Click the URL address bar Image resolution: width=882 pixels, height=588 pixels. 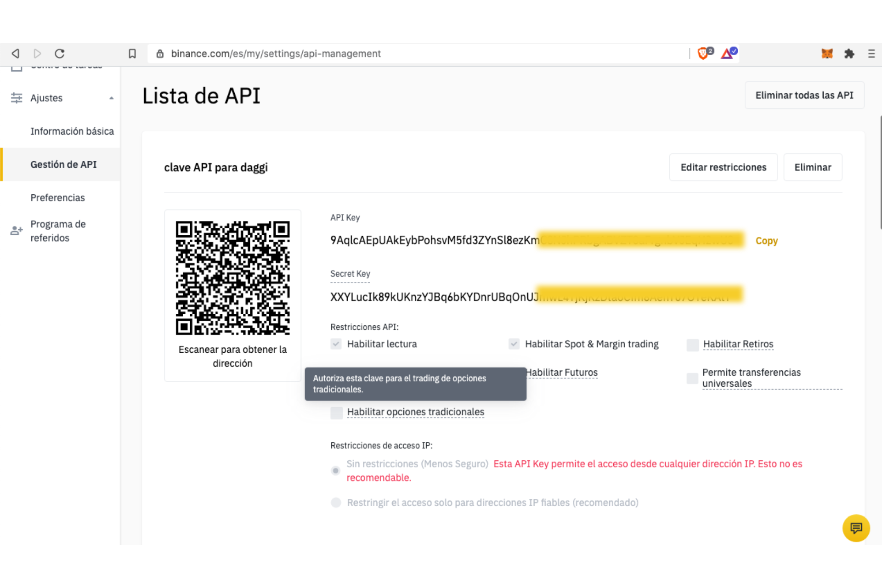pos(413,54)
